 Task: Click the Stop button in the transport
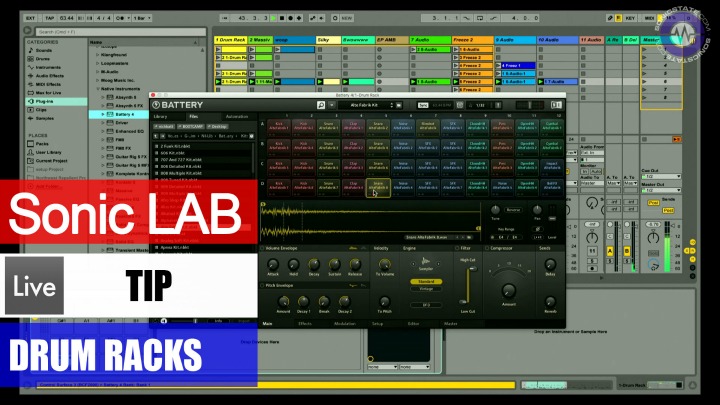click(282, 18)
